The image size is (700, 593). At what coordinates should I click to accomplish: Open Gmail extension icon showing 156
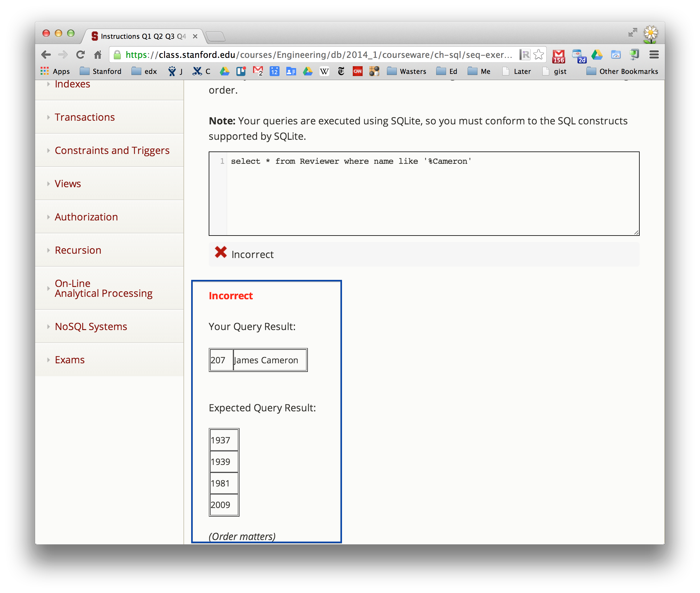(558, 55)
